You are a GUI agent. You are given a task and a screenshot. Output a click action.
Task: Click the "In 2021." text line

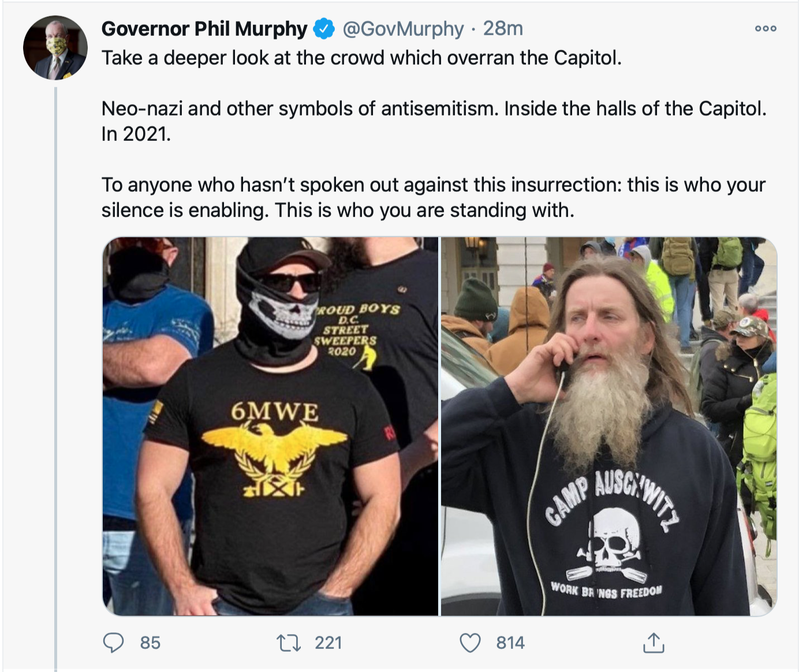coord(136,134)
